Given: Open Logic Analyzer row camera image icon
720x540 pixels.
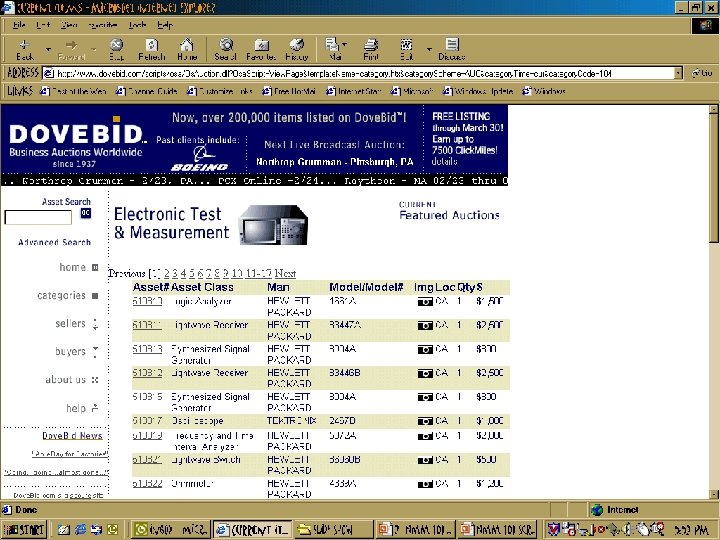Looking at the screenshot, I should [x=425, y=302].
